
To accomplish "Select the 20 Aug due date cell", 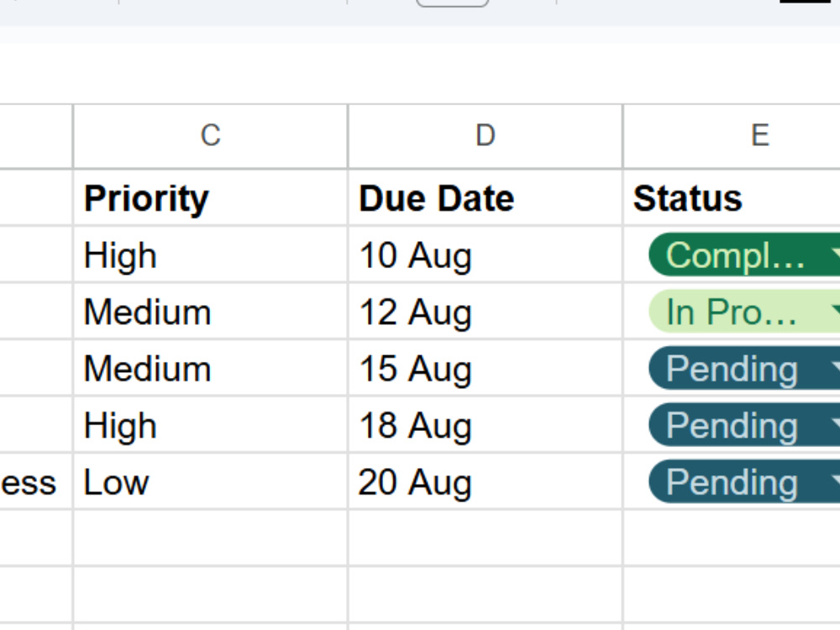I will (486, 482).
